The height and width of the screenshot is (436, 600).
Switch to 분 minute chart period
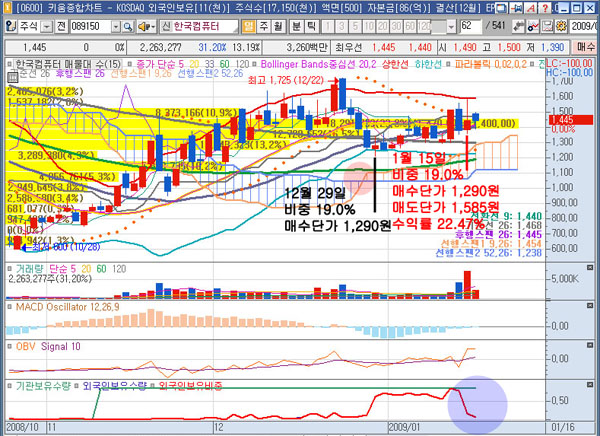coord(297,26)
